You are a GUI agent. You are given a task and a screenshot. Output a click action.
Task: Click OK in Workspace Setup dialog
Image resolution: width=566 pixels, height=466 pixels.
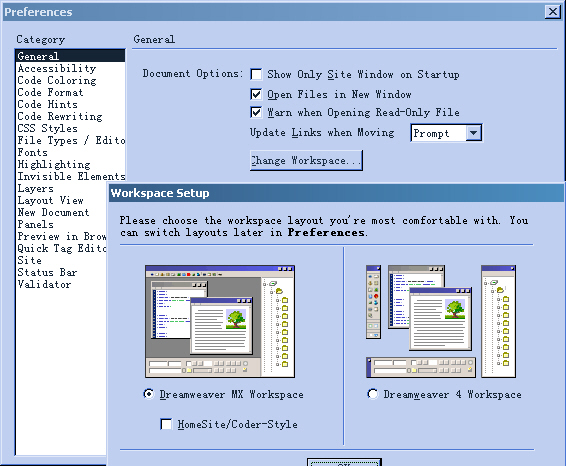coord(344,462)
